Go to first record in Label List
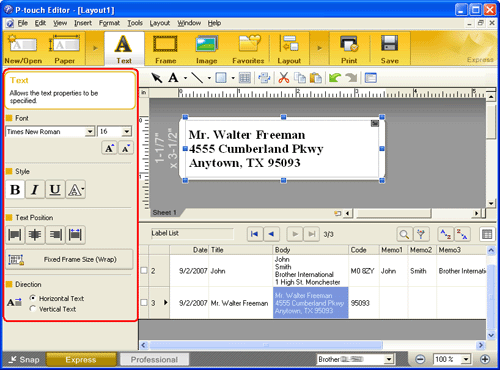The image size is (500, 370). pyautogui.click(x=255, y=234)
